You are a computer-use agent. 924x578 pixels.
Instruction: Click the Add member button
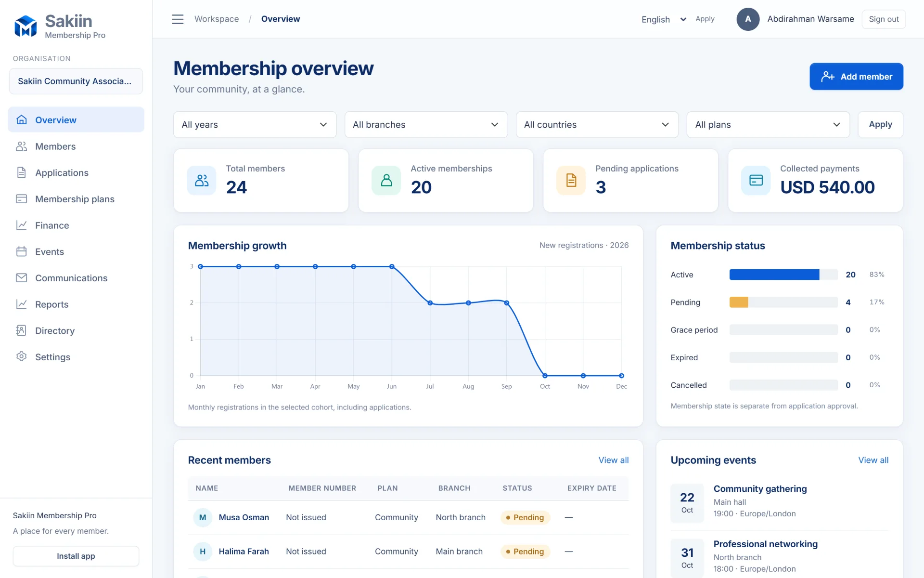[x=856, y=77]
